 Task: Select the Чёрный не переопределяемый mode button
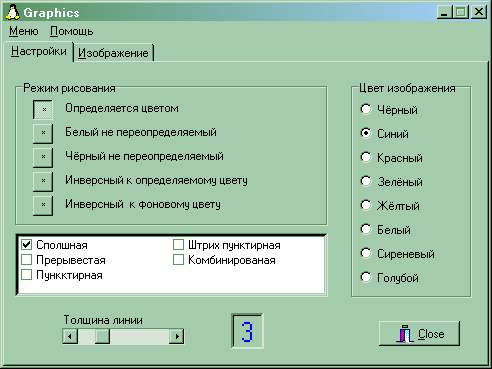tap(43, 157)
